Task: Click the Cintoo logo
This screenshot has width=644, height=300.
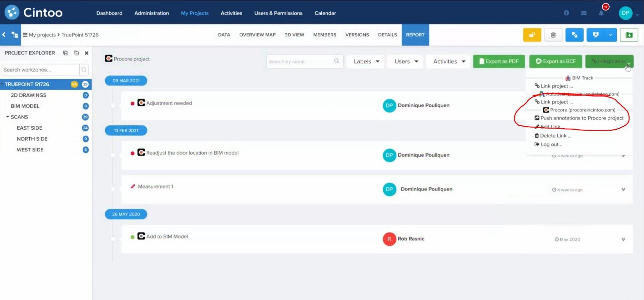Action: [x=34, y=12]
